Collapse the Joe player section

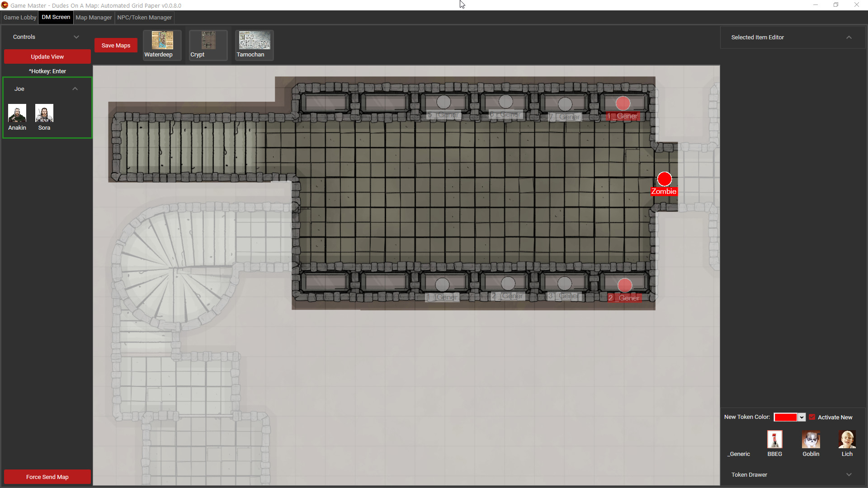pos(75,89)
